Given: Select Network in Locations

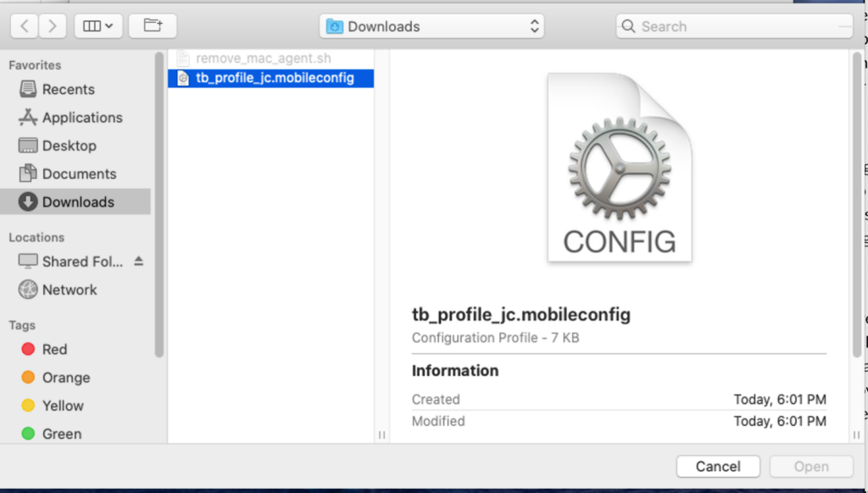Looking at the screenshot, I should (x=70, y=290).
